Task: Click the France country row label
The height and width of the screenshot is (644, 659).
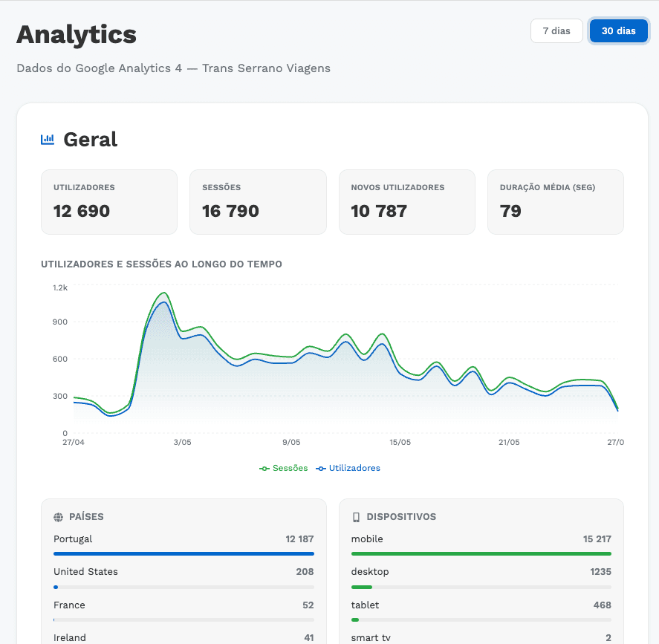Action: 69,605
